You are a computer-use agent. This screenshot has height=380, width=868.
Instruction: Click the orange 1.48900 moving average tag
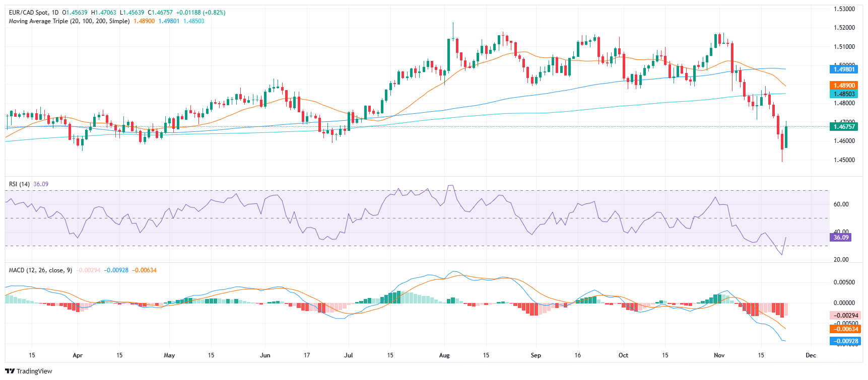coord(844,86)
